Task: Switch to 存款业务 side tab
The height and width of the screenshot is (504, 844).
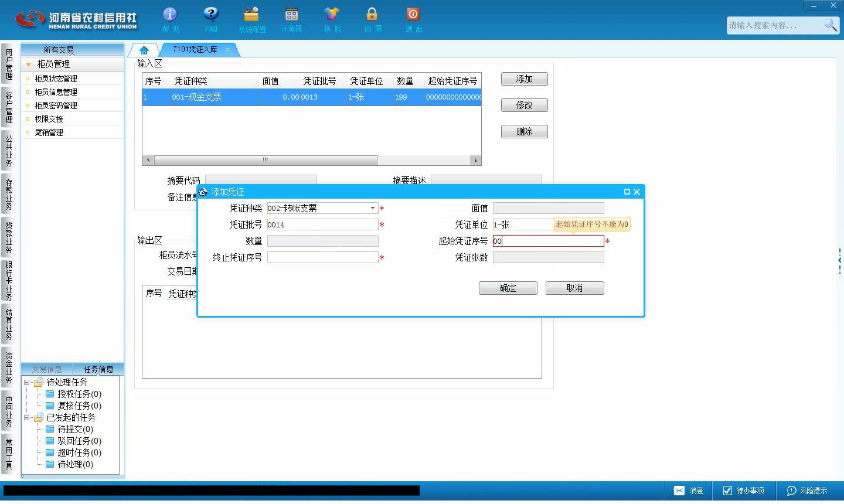Action: point(9,195)
